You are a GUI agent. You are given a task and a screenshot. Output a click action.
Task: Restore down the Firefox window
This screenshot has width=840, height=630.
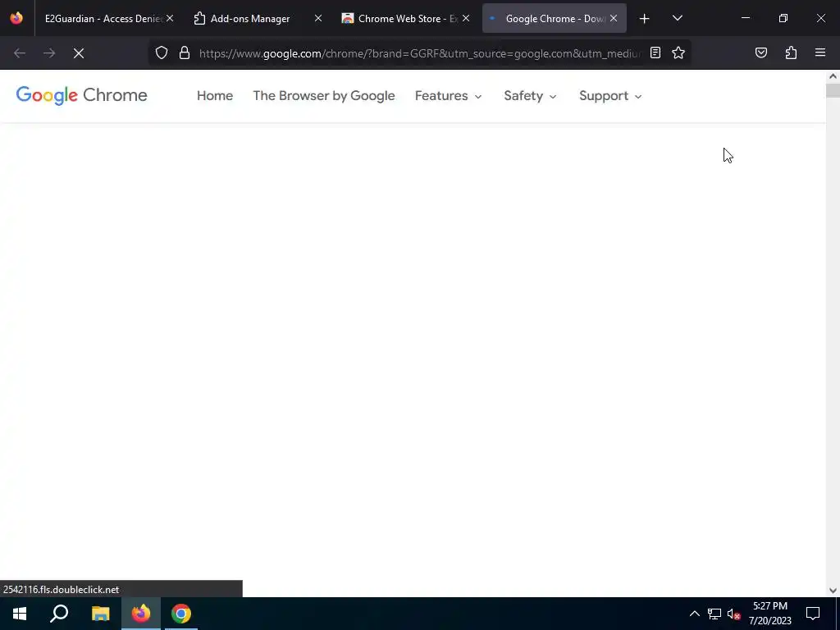(783, 18)
